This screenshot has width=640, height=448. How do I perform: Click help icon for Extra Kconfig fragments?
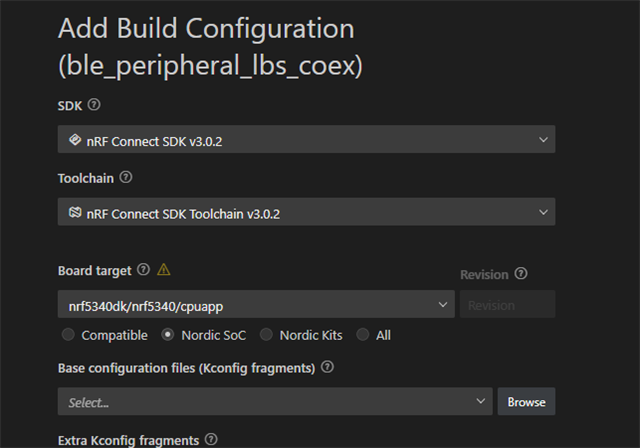(211, 439)
